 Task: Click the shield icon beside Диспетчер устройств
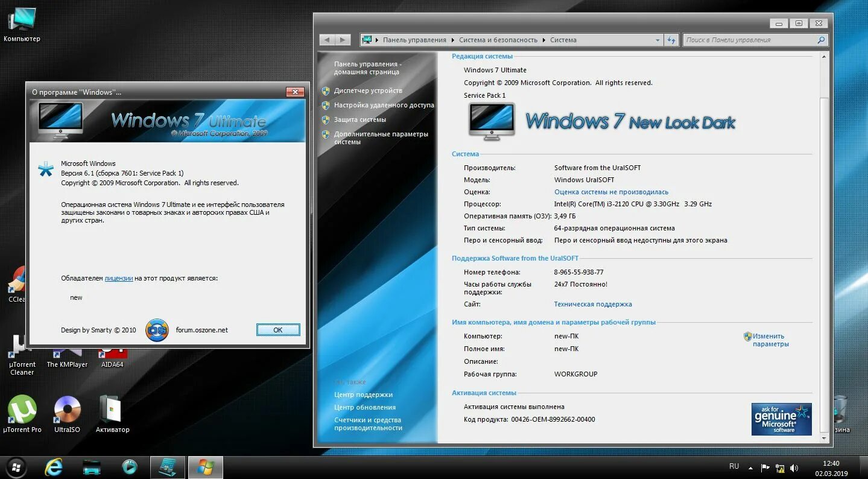tap(326, 90)
